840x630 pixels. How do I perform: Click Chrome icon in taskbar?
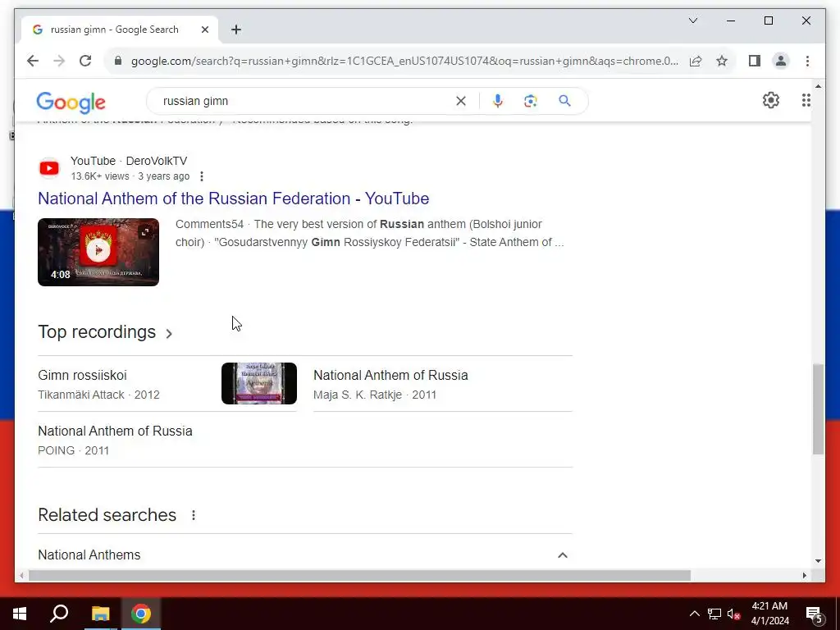pyautogui.click(x=141, y=614)
